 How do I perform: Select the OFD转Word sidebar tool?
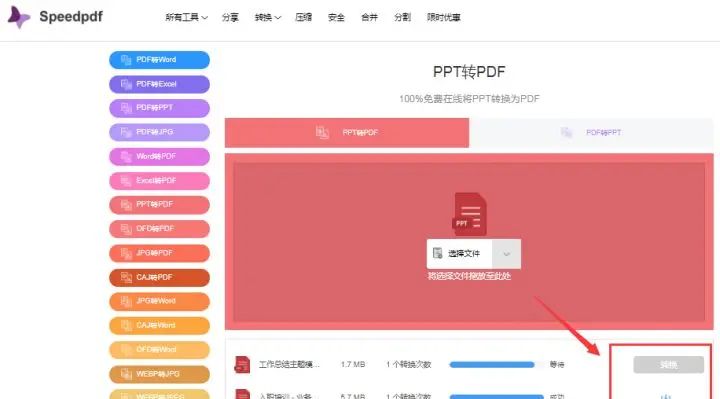click(x=159, y=350)
